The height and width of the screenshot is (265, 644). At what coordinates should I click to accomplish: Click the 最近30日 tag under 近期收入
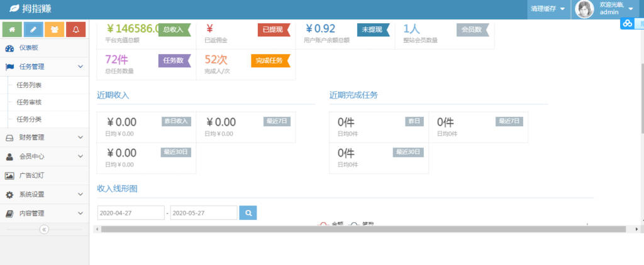[176, 152]
